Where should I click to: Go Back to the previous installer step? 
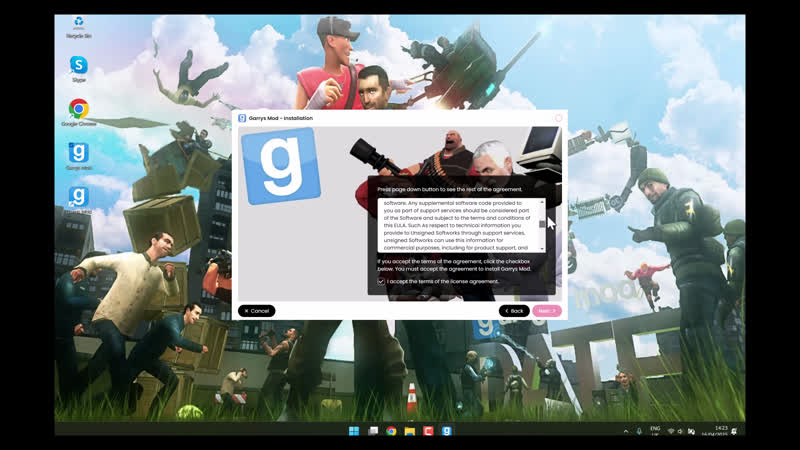[514, 311]
